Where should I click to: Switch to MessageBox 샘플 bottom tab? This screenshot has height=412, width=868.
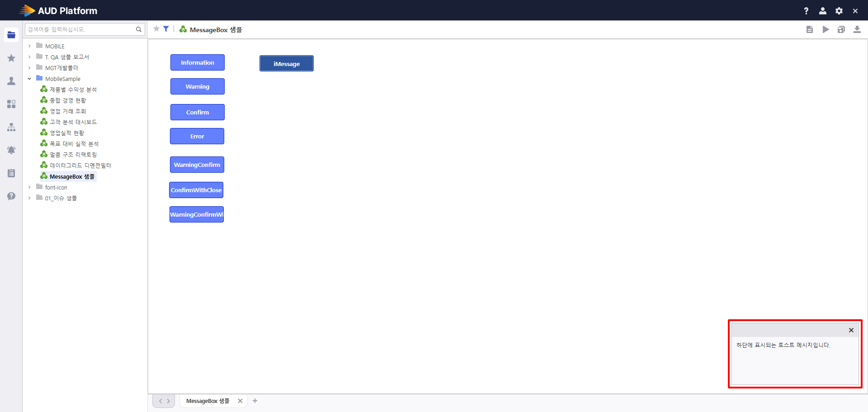[208, 401]
